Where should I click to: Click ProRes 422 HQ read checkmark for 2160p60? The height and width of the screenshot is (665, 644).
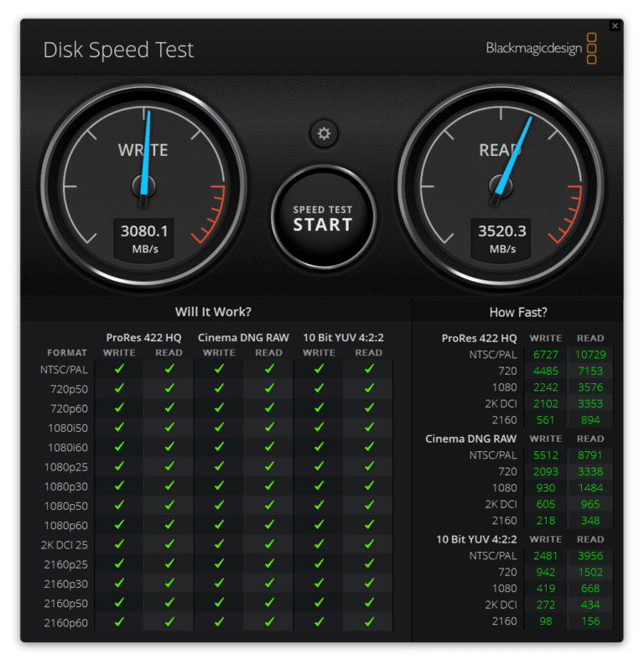pos(169,622)
